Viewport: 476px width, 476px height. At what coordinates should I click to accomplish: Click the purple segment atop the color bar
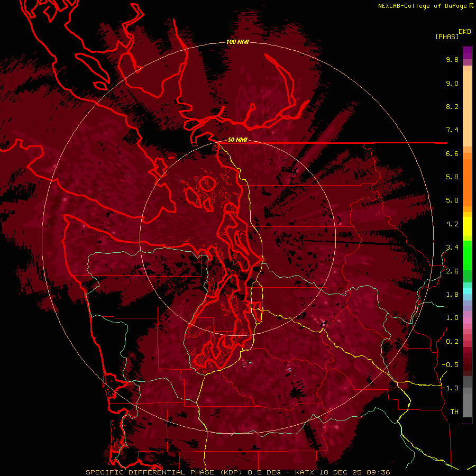(467, 53)
